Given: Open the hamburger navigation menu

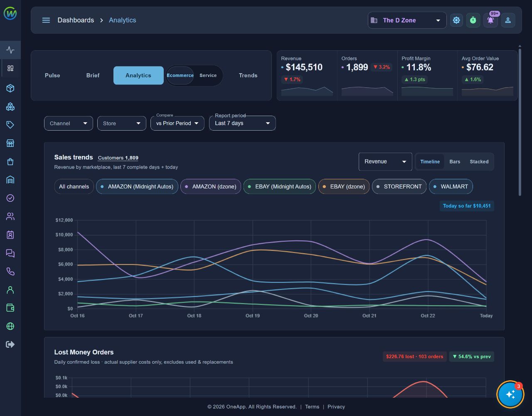Looking at the screenshot, I should pos(46,20).
